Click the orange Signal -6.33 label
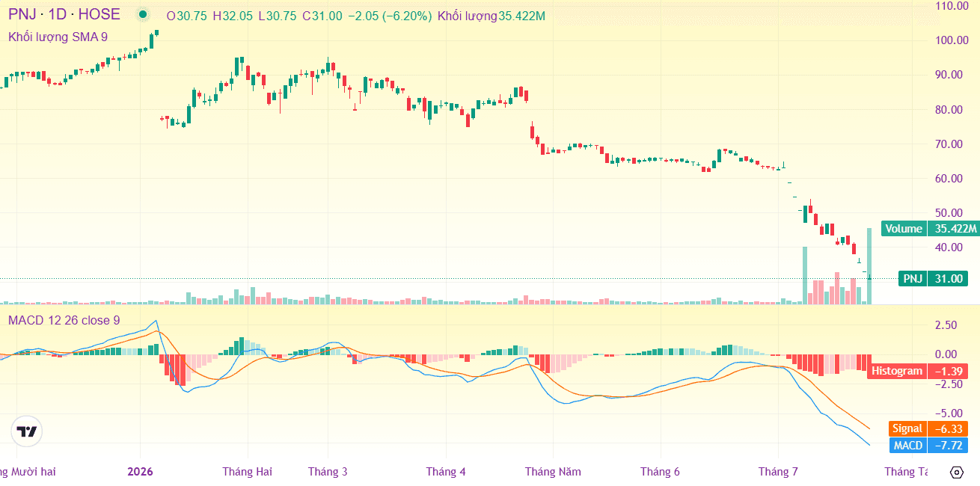980x486 pixels. click(x=928, y=429)
